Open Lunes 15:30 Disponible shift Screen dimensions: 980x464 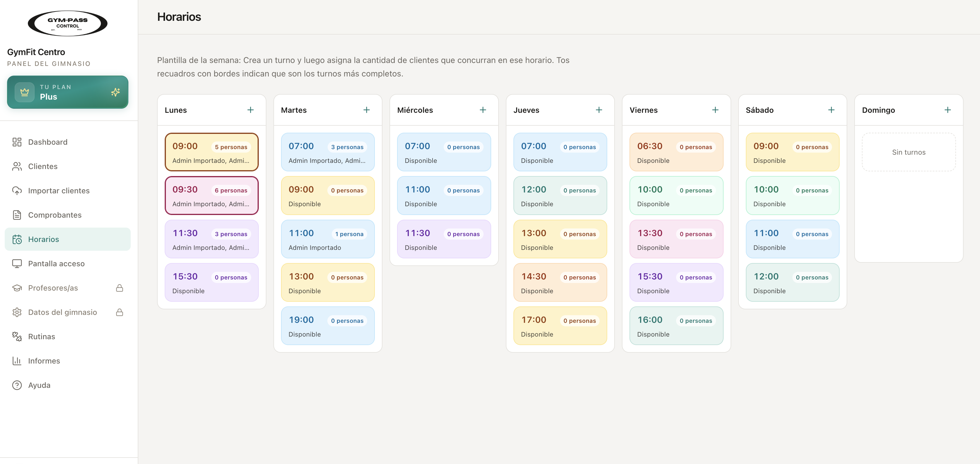(x=212, y=283)
